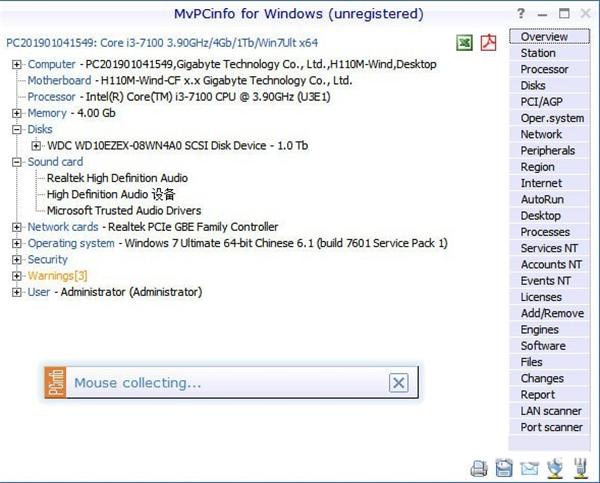Switch to the Network section
Image resolution: width=600 pixels, height=483 pixels.
pyautogui.click(x=549, y=134)
